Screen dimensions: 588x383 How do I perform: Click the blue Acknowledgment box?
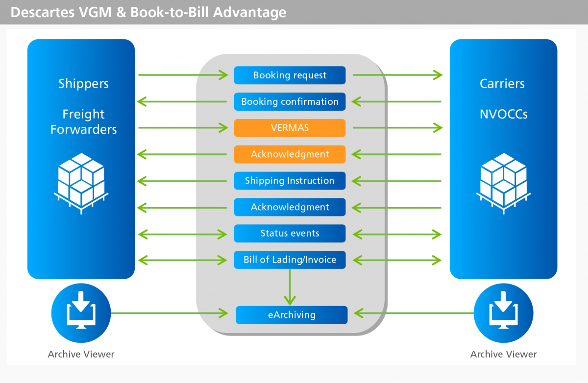(290, 207)
